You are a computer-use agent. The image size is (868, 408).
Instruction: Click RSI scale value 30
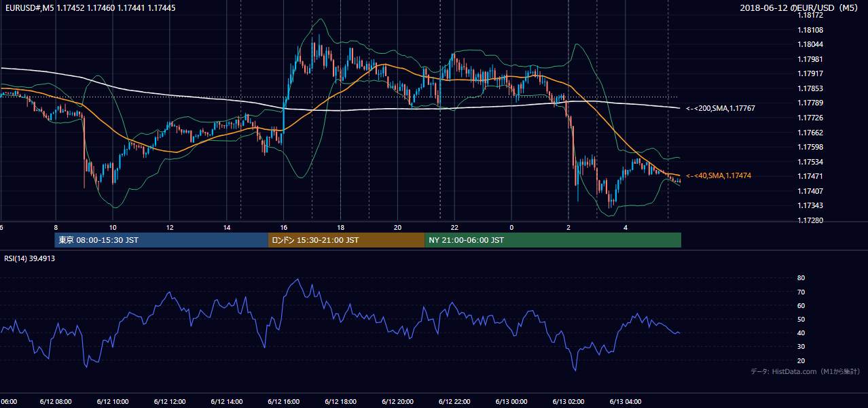click(x=801, y=347)
